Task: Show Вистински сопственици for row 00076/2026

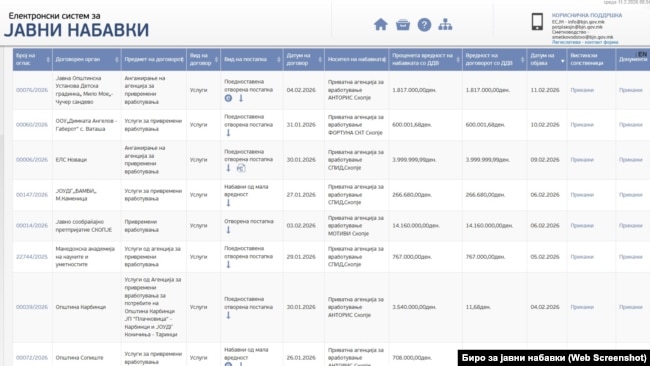Action: tap(582, 90)
